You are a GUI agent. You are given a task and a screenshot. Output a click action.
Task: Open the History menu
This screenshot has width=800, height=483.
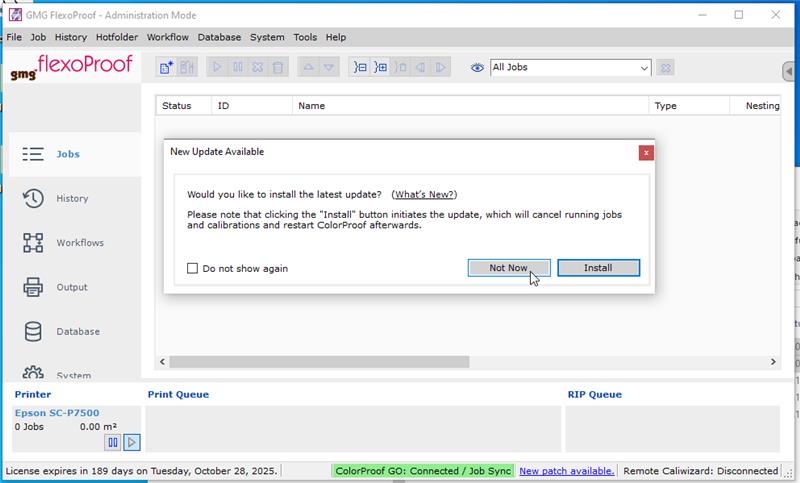pyautogui.click(x=71, y=37)
